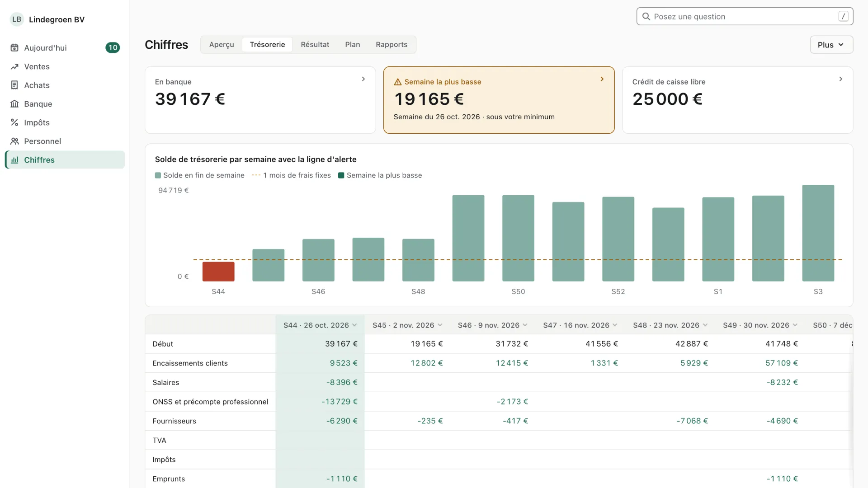Click the slash shortcut badge in search
The image size is (868, 488).
(843, 16)
